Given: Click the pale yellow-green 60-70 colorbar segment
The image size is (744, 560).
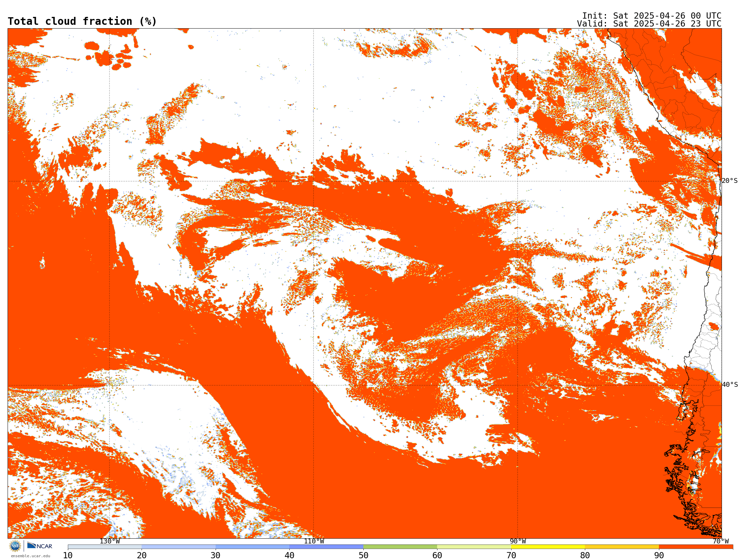Looking at the screenshot, I should pos(474,547).
